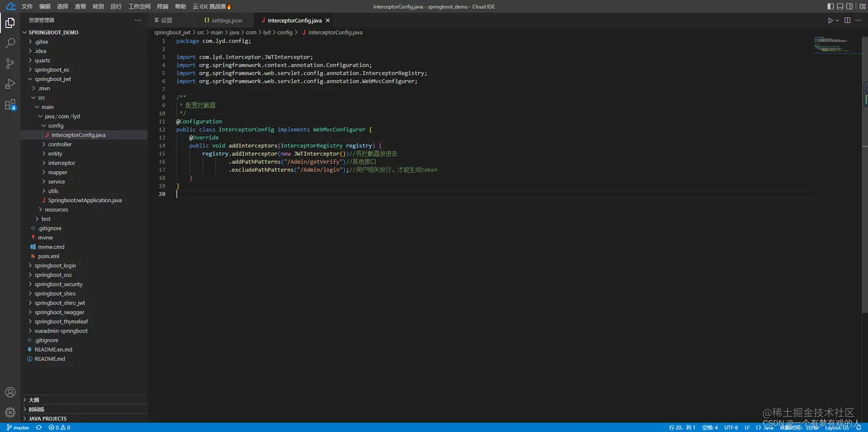Viewport: 868px width, 432px height.
Task: Open SpringbootJwtApplication.java file
Action: (84, 200)
